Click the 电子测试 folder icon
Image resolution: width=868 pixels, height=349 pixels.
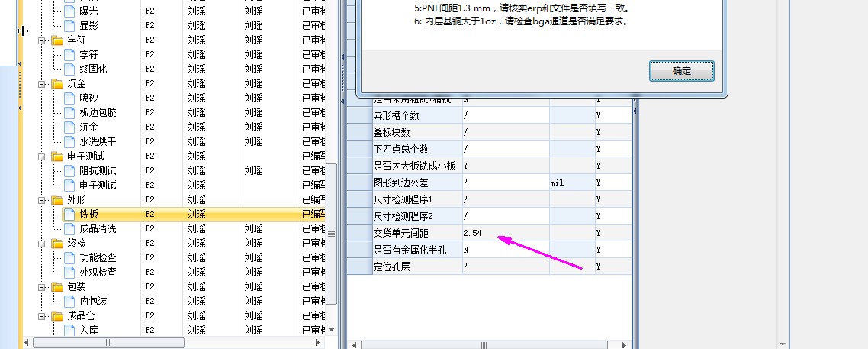(x=57, y=157)
